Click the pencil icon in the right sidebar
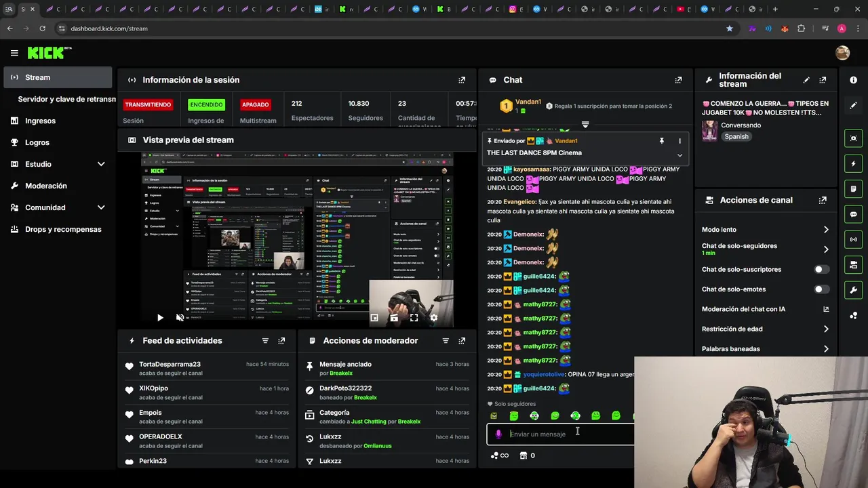This screenshot has width=868, height=488. click(x=853, y=106)
